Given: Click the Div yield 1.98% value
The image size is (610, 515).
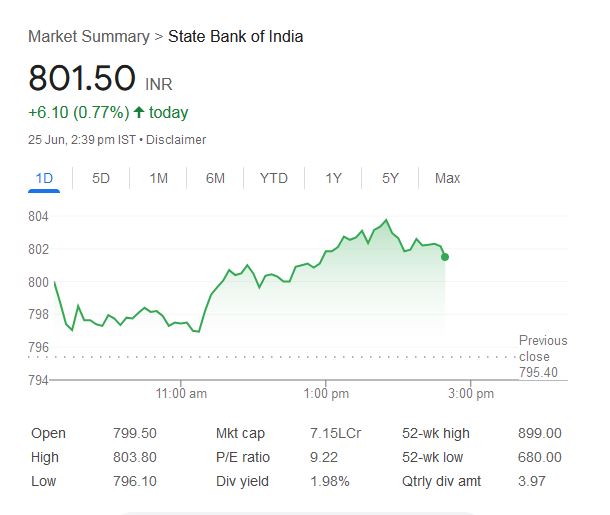Looking at the screenshot, I should click(329, 481).
